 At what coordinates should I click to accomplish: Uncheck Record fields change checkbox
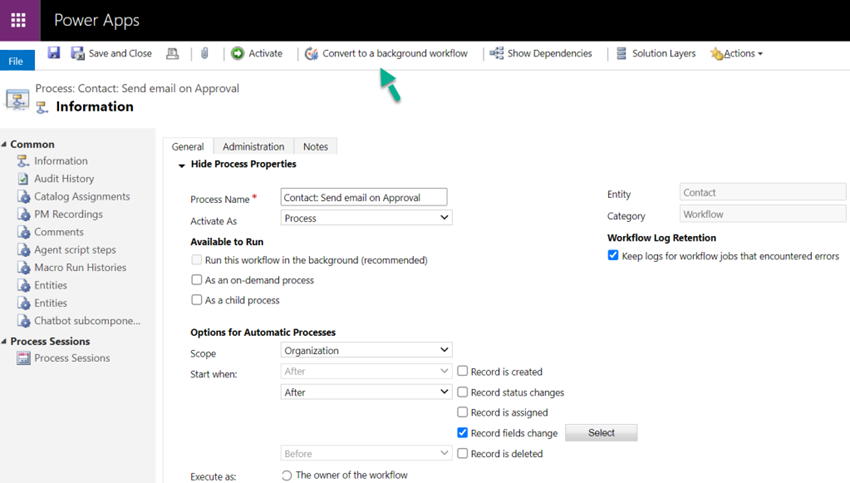[x=462, y=433]
